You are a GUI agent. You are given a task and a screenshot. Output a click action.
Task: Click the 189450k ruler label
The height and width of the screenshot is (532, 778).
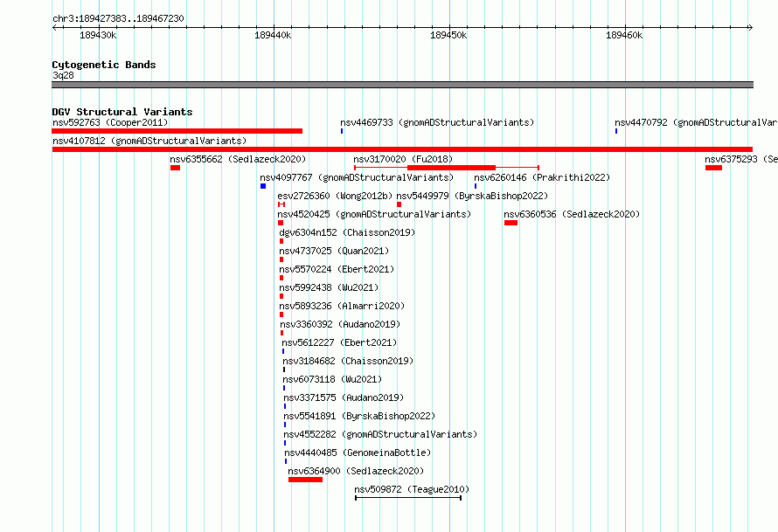pos(448,35)
